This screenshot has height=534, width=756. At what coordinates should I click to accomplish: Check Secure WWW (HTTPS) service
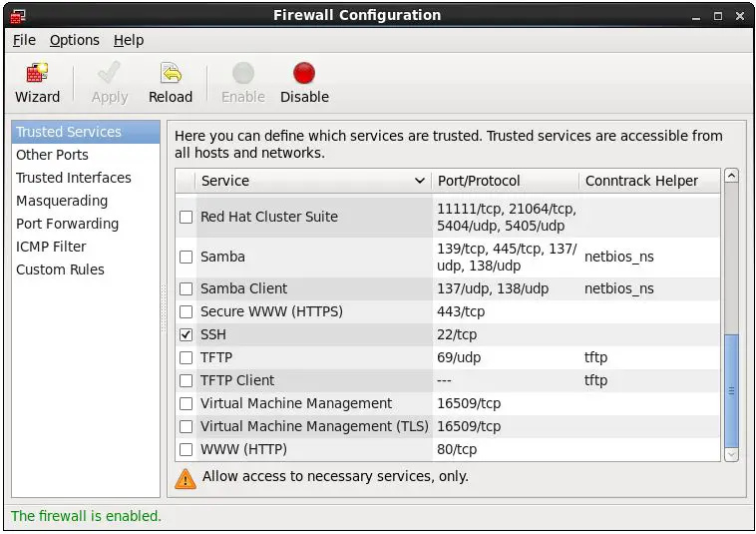click(186, 311)
